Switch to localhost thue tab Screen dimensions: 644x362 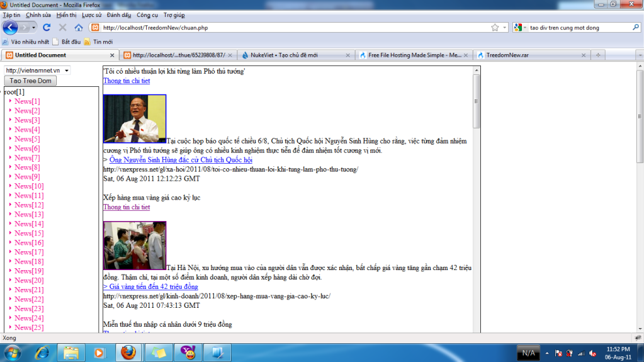pos(178,55)
